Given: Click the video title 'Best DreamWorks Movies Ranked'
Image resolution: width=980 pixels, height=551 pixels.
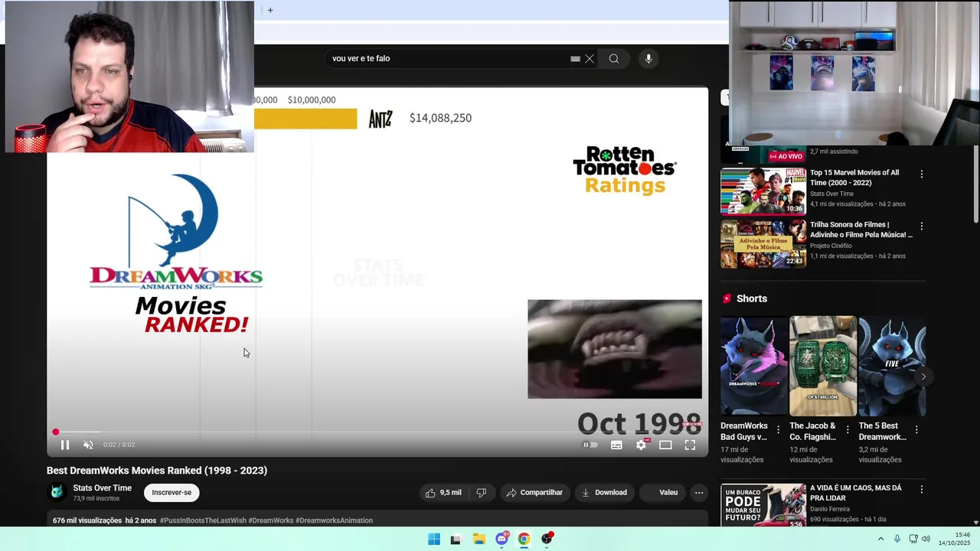Looking at the screenshot, I should [x=157, y=471].
